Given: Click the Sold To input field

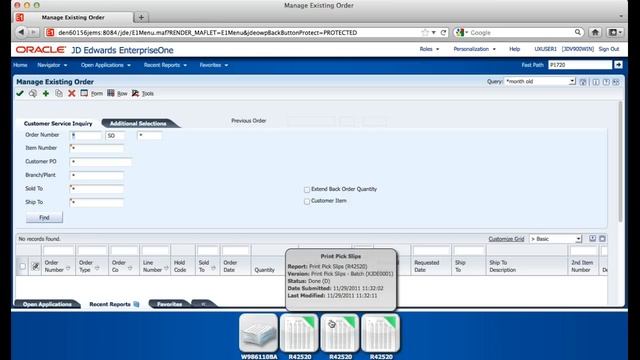Looking at the screenshot, I should pyautogui.click(x=97, y=189).
